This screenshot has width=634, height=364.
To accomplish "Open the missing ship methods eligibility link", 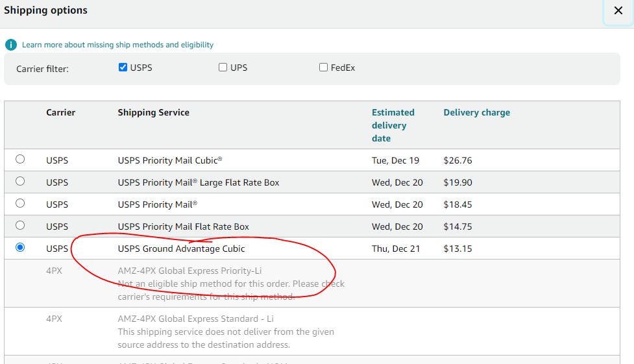I will (117, 45).
